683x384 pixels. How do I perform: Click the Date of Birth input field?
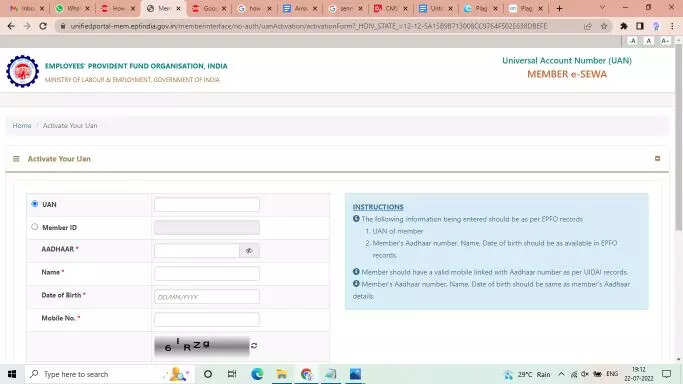(x=206, y=296)
